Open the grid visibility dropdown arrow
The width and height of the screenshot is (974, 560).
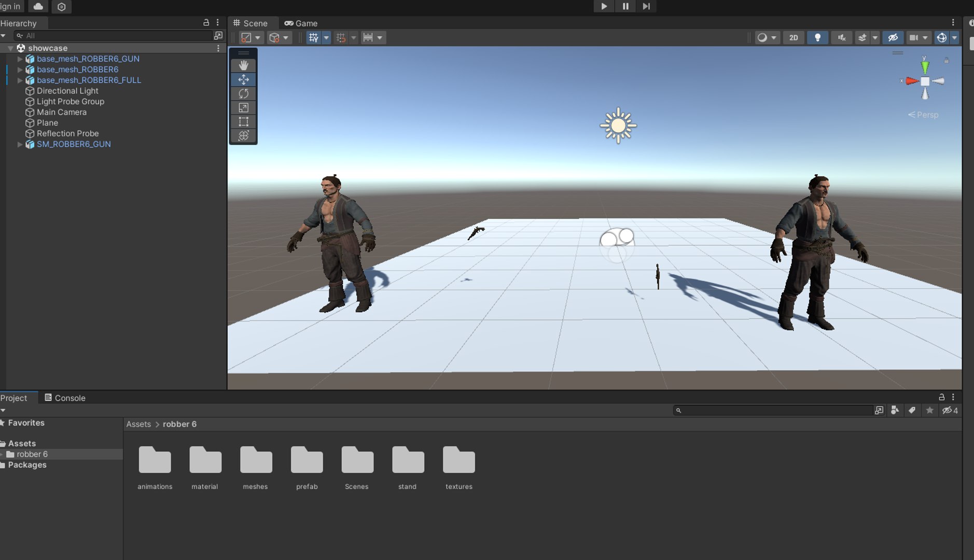click(x=326, y=37)
